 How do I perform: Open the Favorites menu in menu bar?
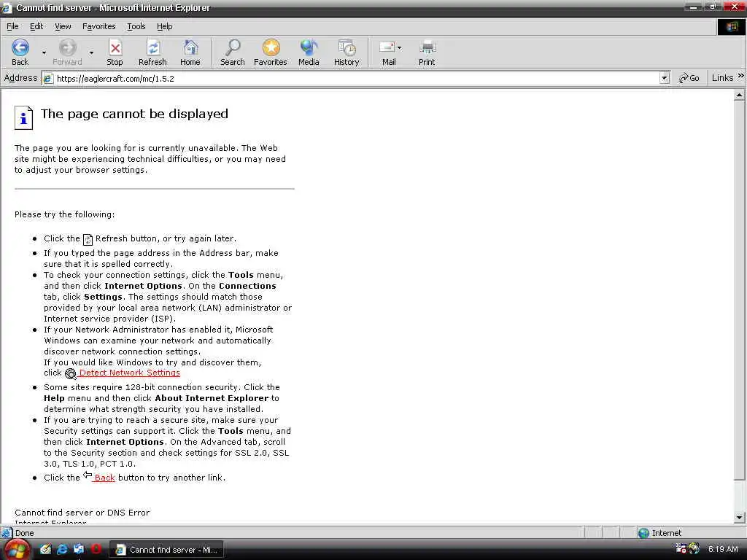99,27
